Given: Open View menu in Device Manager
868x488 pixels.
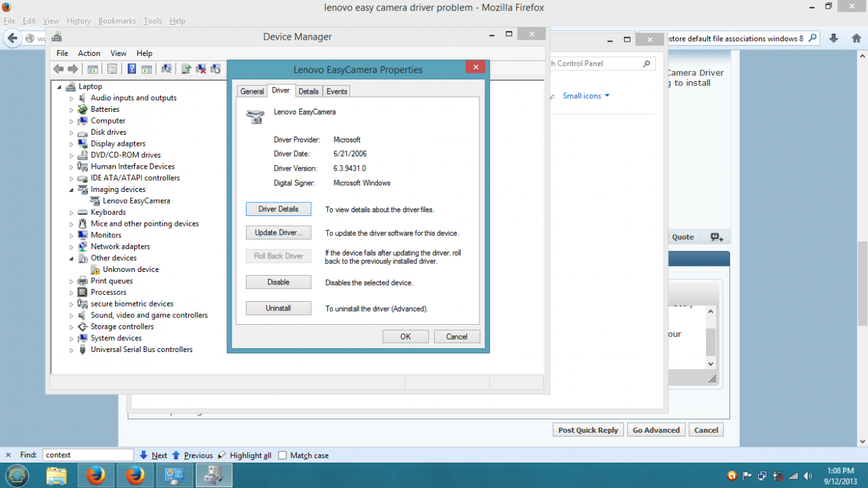Looking at the screenshot, I should click(118, 53).
